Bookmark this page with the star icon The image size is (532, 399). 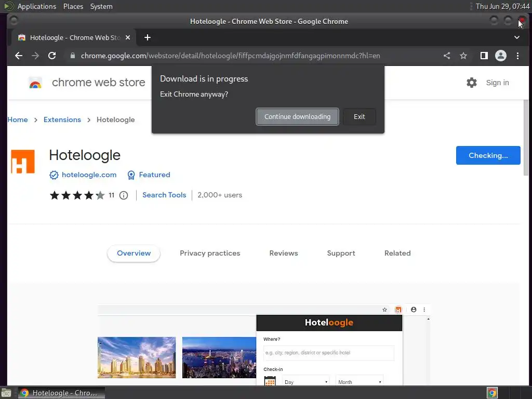pos(463,56)
